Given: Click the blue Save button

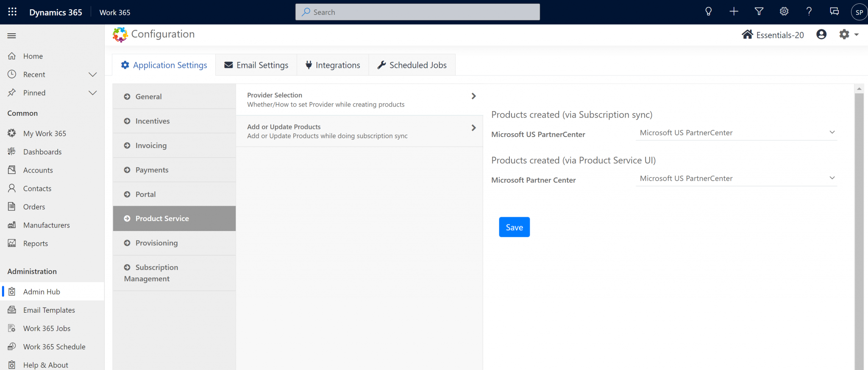Looking at the screenshot, I should 514,227.
